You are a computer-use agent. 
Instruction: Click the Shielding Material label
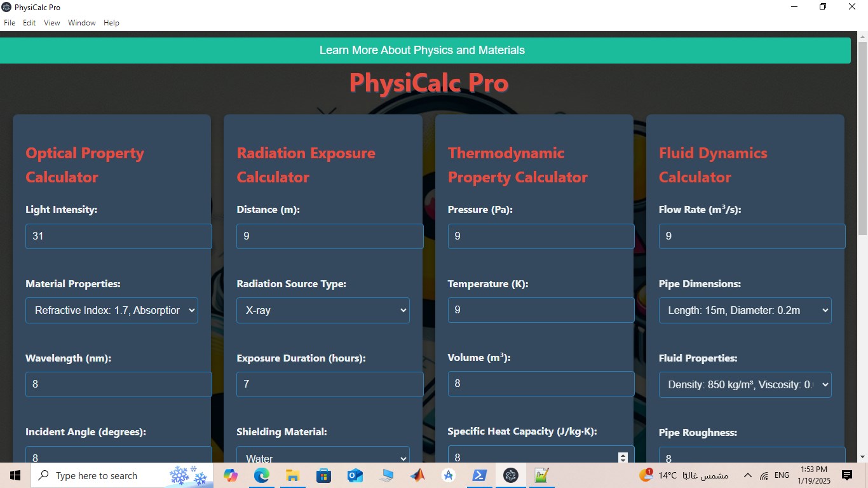tap(282, 431)
